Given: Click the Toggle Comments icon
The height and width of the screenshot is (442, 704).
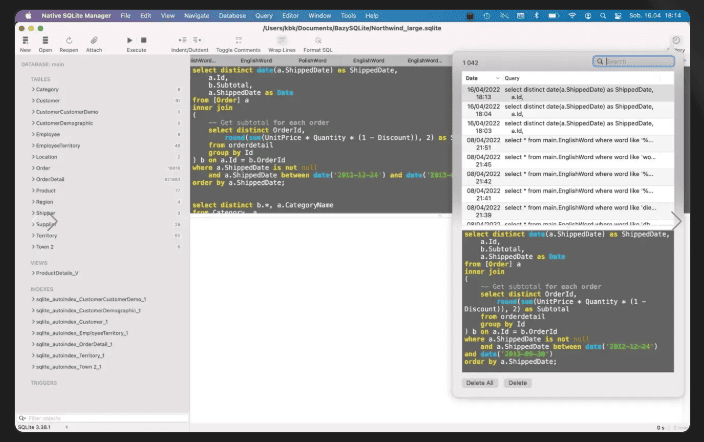Looking at the screenshot, I should point(238,40).
